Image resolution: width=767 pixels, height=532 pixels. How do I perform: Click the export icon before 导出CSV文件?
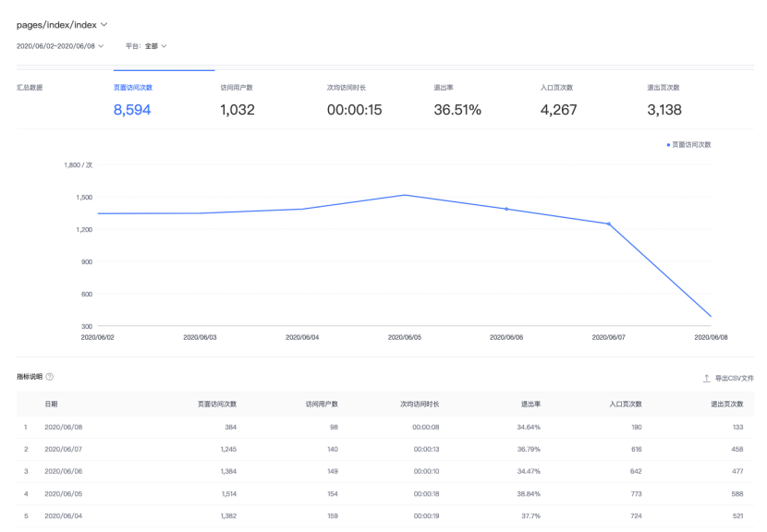707,379
